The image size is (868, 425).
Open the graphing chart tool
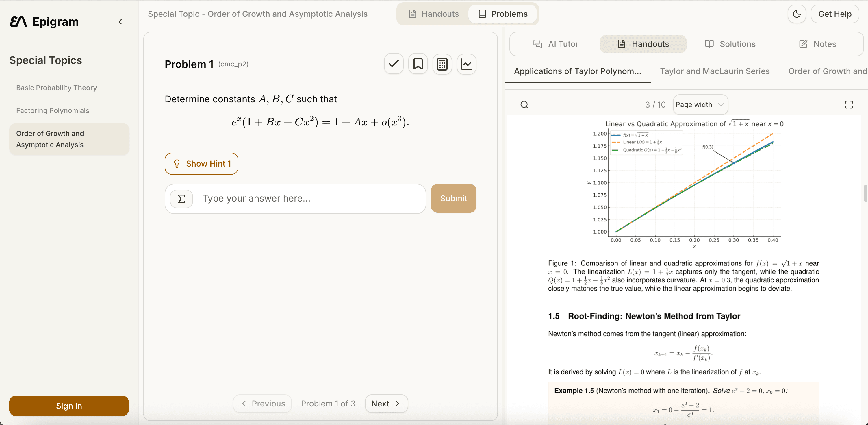(466, 64)
